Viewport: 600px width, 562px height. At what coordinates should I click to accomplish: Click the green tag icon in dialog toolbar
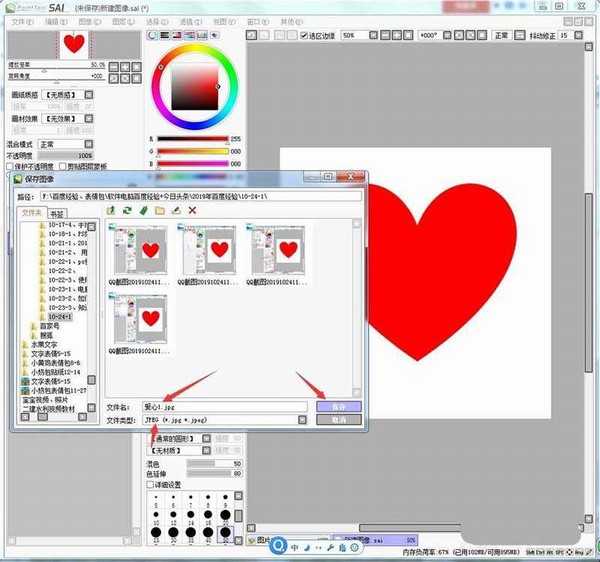coord(143,211)
